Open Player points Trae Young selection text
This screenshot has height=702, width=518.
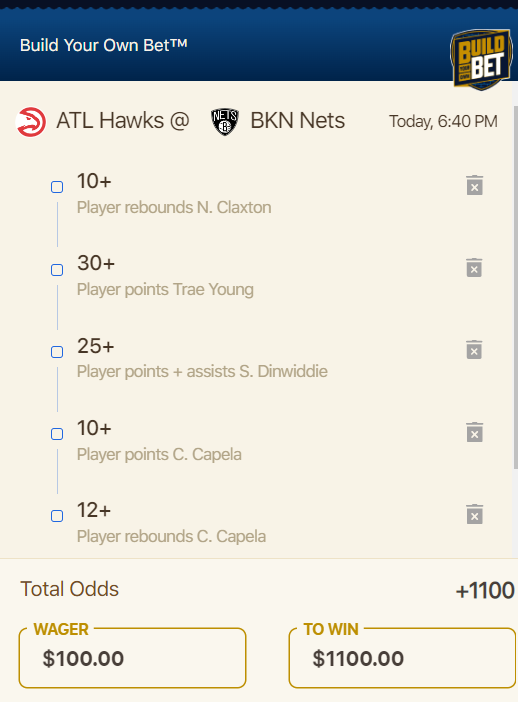coord(165,290)
